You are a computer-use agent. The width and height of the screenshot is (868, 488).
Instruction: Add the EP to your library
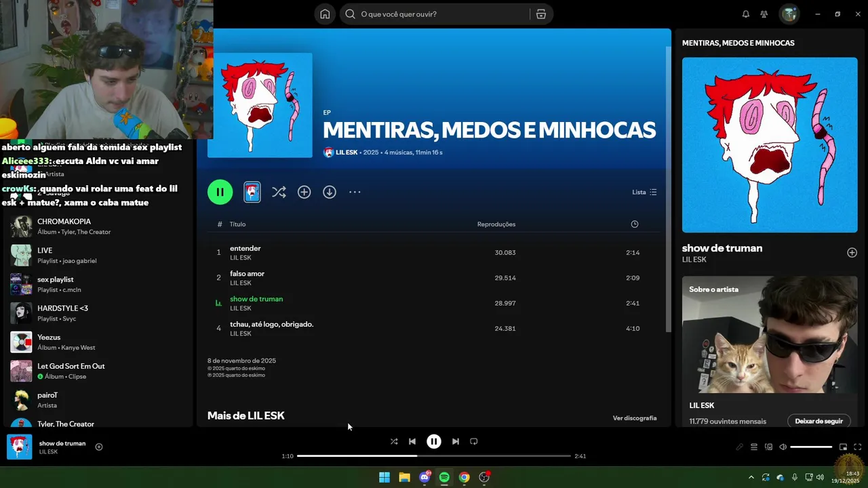coord(304,192)
